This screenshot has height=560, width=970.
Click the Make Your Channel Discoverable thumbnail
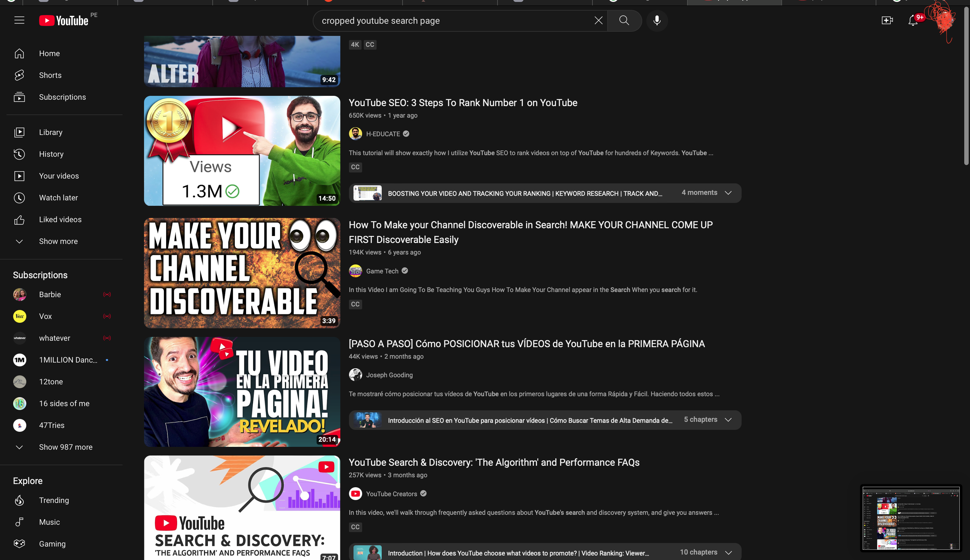242,273
